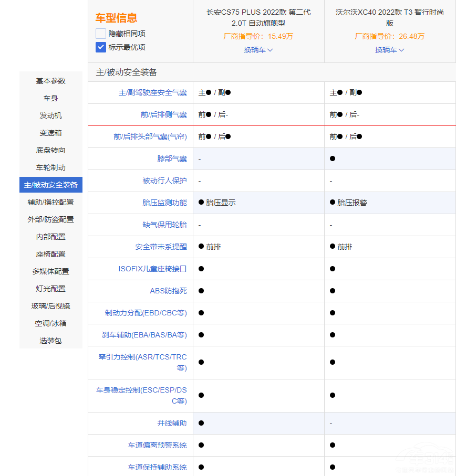Select the 发动机 sidebar section
Viewport: 456px width, 476px height.
50,115
